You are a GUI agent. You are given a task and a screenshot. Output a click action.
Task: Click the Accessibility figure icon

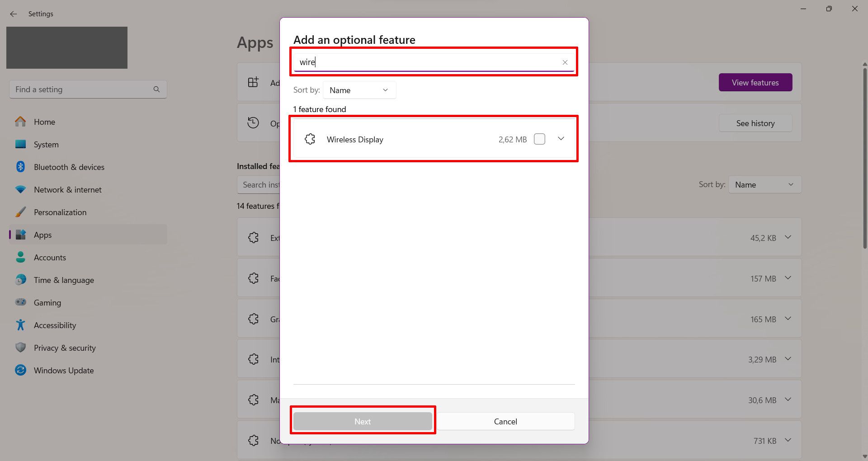coord(20,325)
